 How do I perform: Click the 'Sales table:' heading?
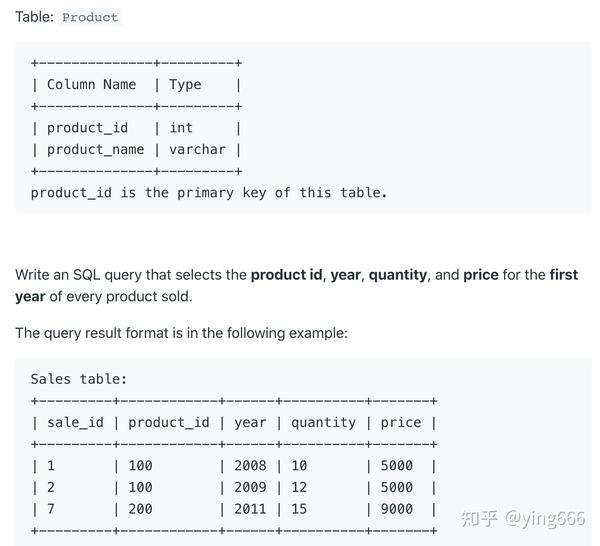[78, 379]
